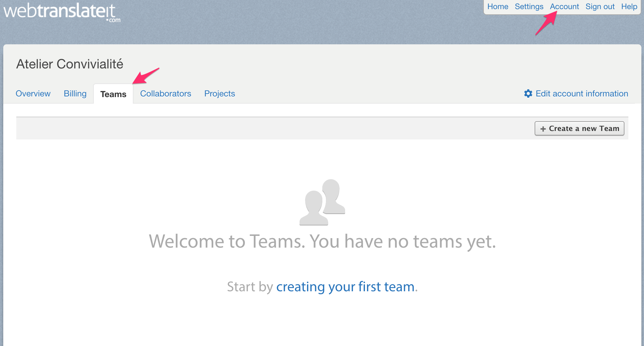
Task: Click the Edit account information text link
Action: (581, 94)
